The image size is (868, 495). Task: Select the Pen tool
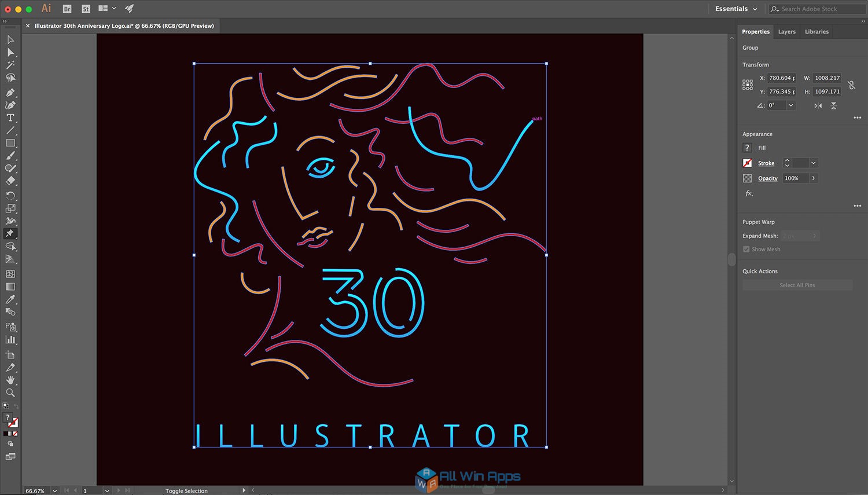tap(10, 93)
